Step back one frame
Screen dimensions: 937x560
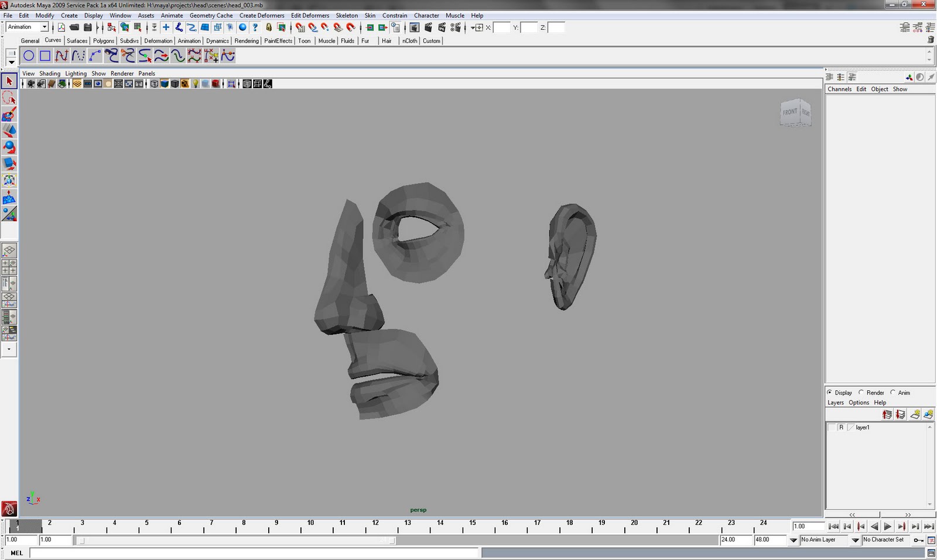click(x=847, y=527)
